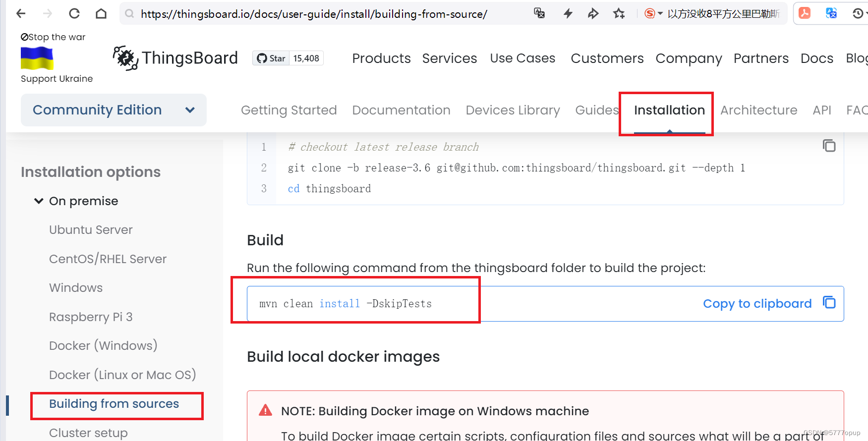
Task: Click the blue translation extension icon
Action: [831, 13]
